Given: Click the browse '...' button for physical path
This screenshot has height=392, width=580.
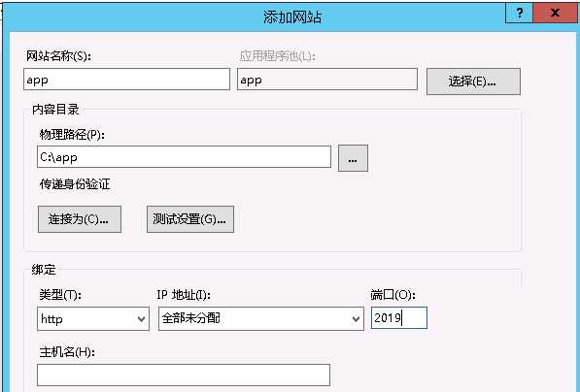Looking at the screenshot, I should tap(353, 158).
